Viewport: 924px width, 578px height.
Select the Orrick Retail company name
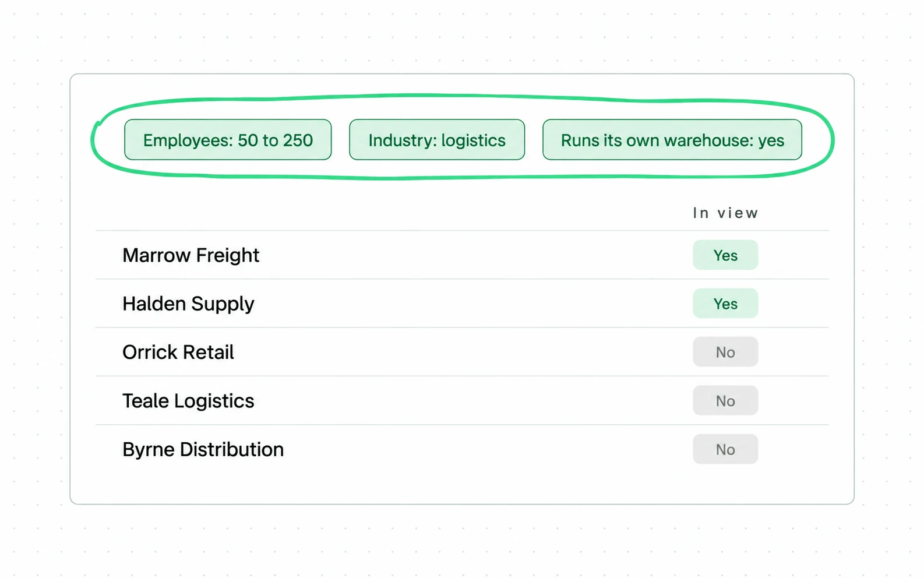point(178,352)
